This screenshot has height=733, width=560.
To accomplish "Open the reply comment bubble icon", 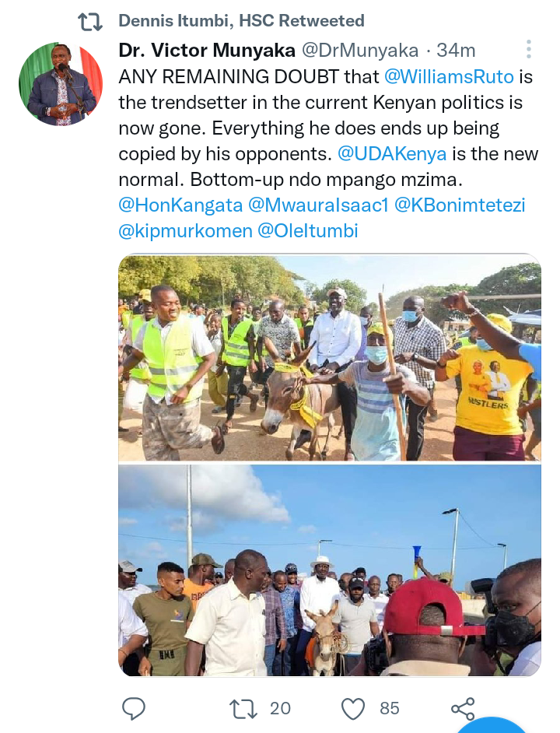I will pyautogui.click(x=134, y=708).
